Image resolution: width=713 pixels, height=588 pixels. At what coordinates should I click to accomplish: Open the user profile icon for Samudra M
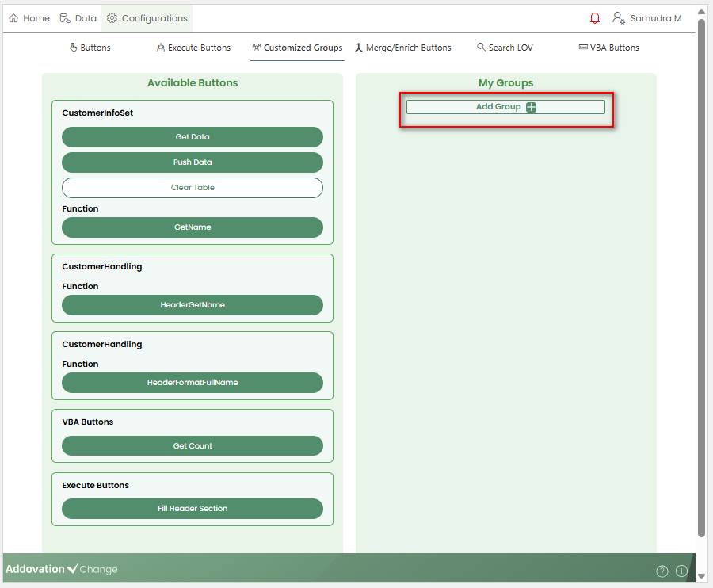tap(619, 18)
